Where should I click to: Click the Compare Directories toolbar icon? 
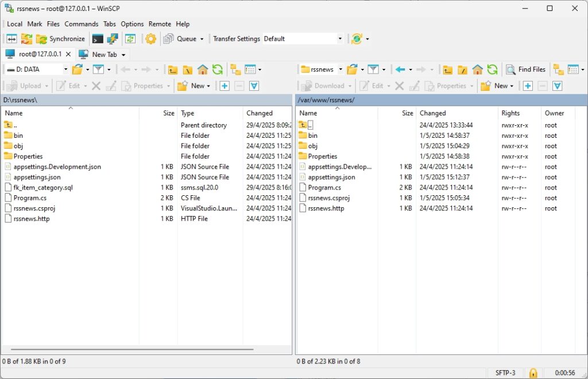point(11,38)
